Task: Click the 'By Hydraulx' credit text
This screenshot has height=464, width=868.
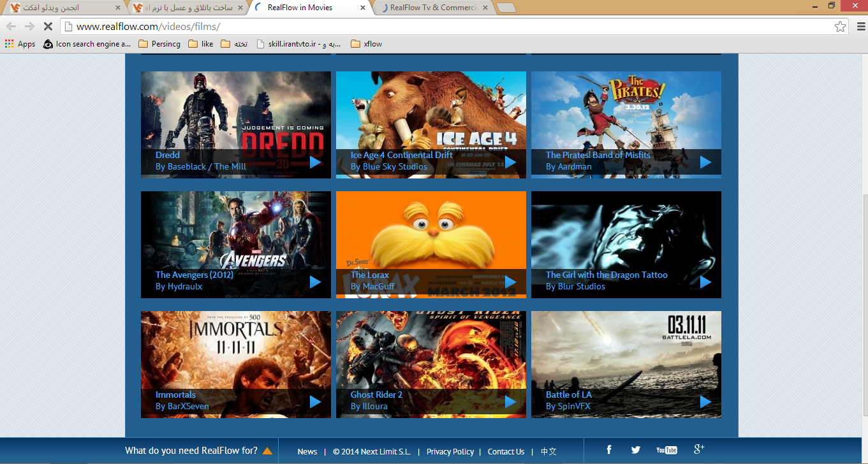Action: pos(179,286)
